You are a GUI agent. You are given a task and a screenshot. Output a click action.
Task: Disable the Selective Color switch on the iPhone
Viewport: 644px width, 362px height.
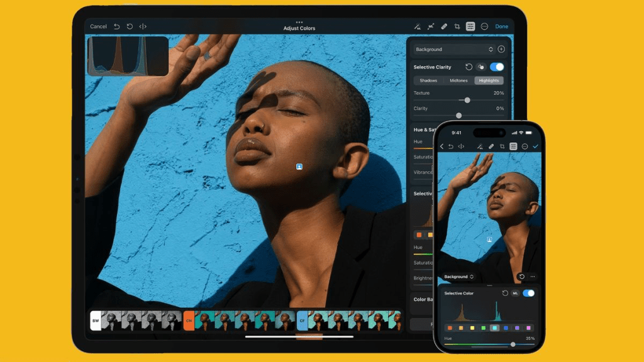pos(528,293)
